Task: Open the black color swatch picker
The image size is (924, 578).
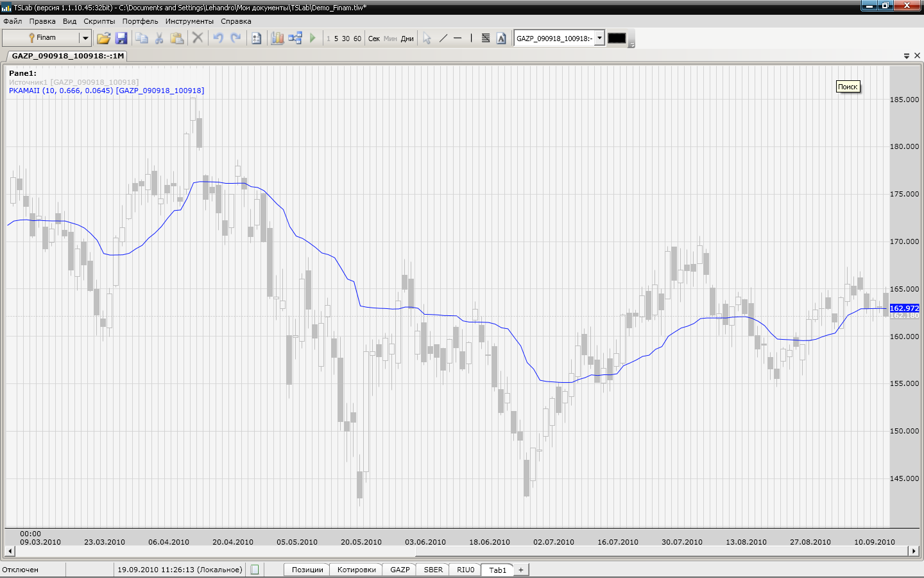Action: [617, 38]
